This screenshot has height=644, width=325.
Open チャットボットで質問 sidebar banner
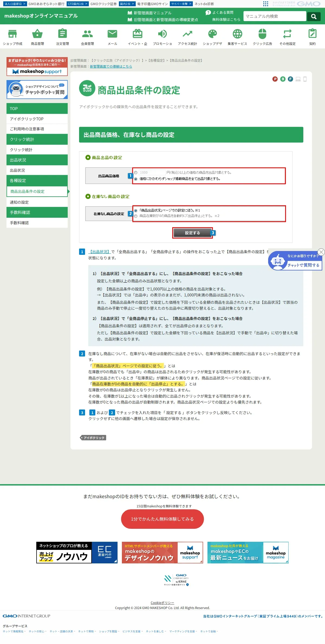click(37, 90)
